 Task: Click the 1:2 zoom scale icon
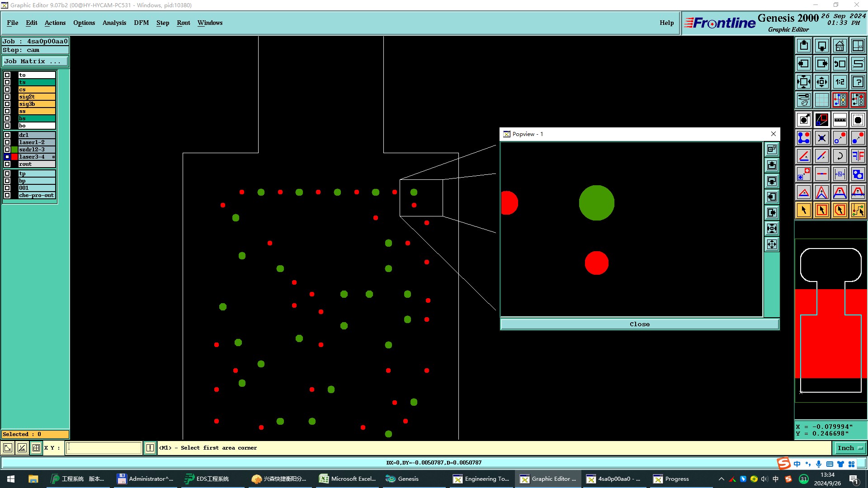840,82
